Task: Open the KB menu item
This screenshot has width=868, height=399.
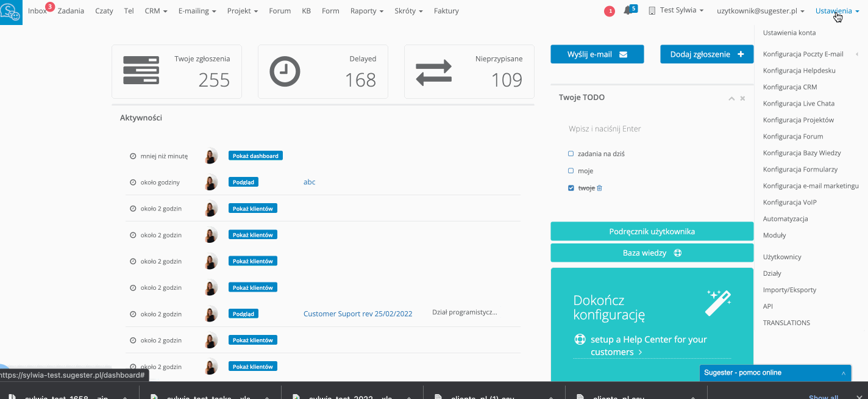Action: tap(306, 11)
